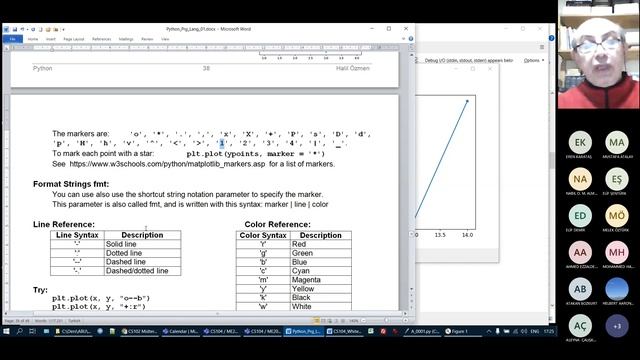This screenshot has width=640, height=360.
Task: Click the Word vertical scrollbar up arrow
Action: point(411,54)
